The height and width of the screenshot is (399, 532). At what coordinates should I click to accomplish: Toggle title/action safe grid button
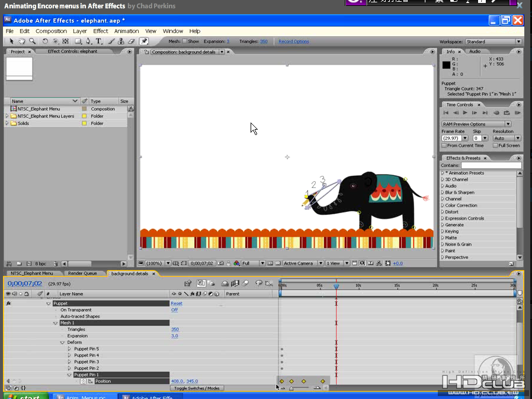pyautogui.click(x=176, y=263)
